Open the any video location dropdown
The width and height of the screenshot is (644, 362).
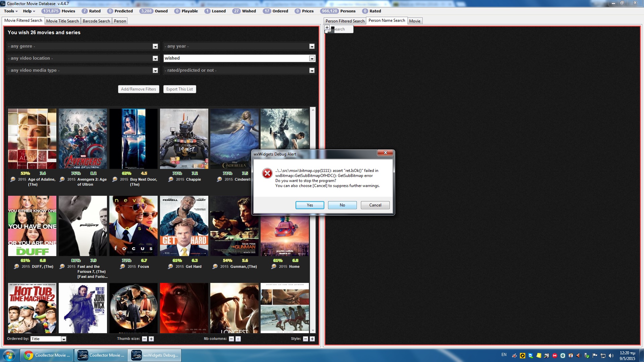(82, 58)
